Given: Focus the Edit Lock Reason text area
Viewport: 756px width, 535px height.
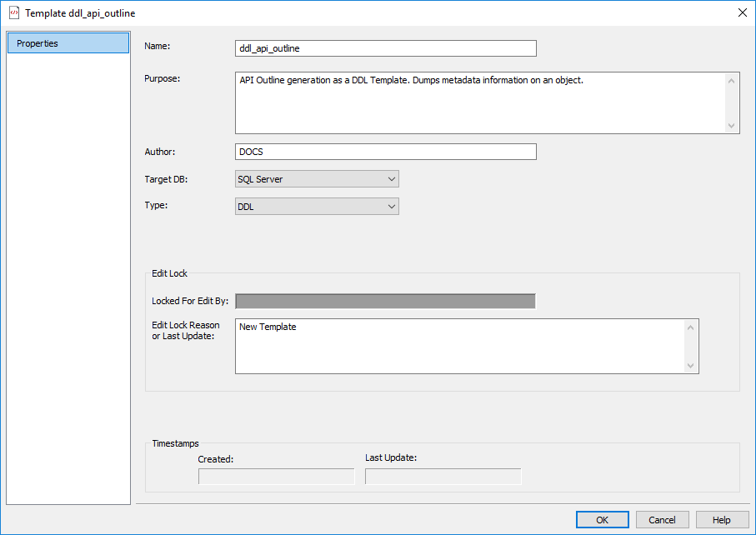Looking at the screenshot, I should 460,346.
